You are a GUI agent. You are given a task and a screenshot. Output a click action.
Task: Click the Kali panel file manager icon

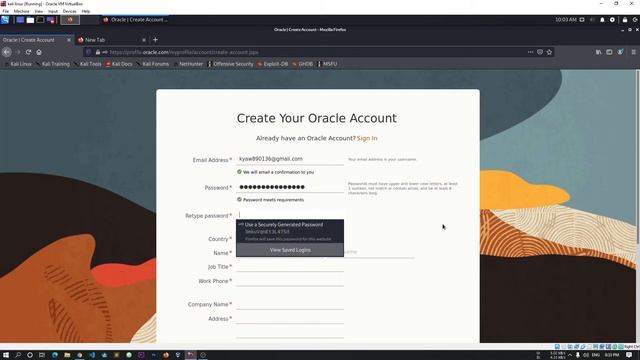[x=30, y=20]
